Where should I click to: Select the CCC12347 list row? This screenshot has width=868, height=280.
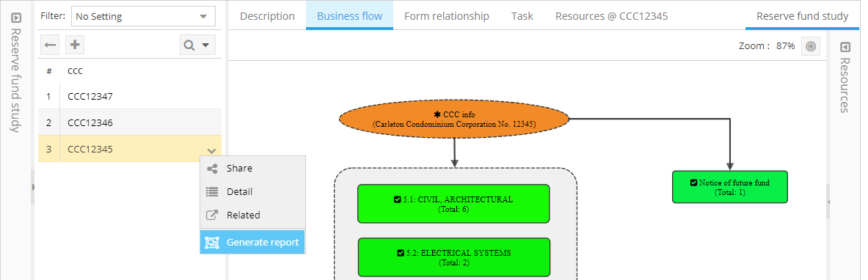point(130,96)
